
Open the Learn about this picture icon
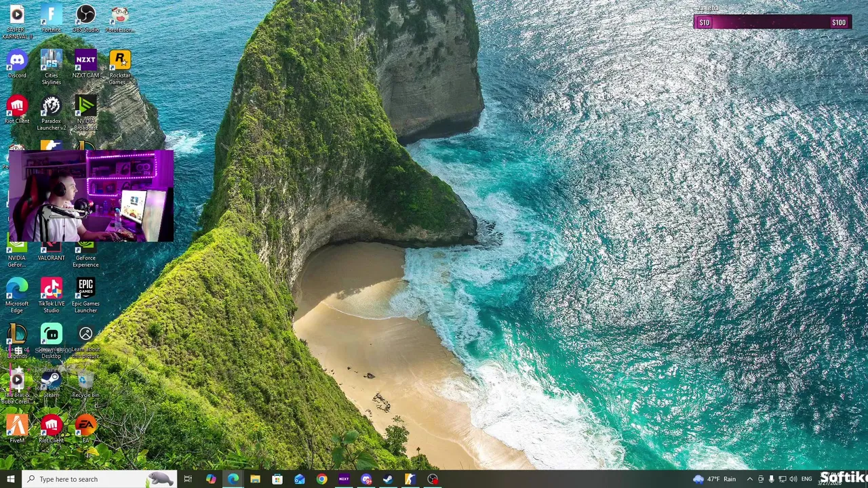pos(85,342)
